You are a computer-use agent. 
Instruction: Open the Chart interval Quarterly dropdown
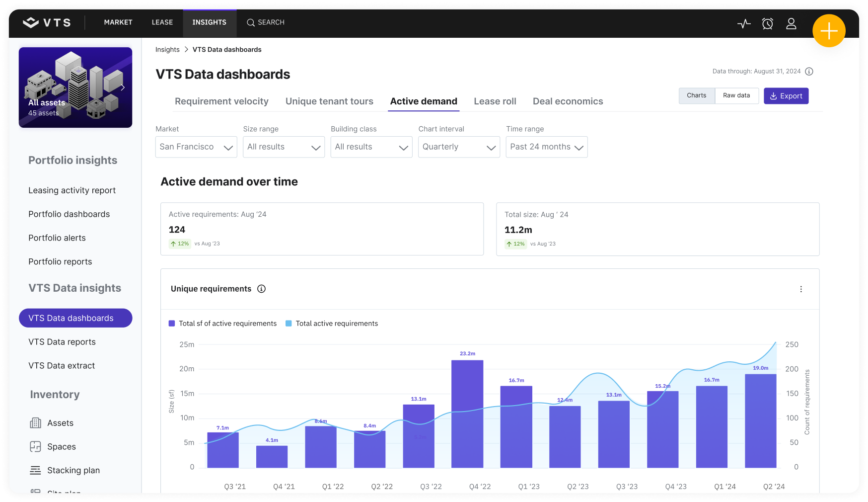[x=459, y=147]
